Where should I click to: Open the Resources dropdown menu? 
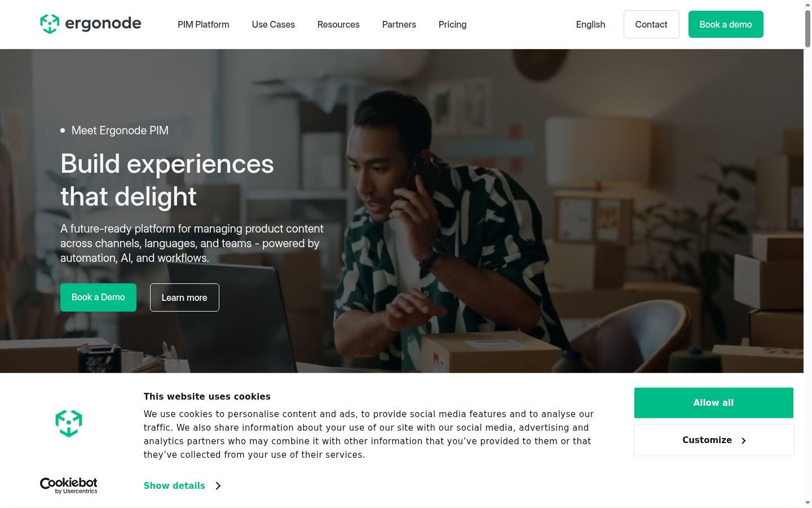pyautogui.click(x=338, y=24)
